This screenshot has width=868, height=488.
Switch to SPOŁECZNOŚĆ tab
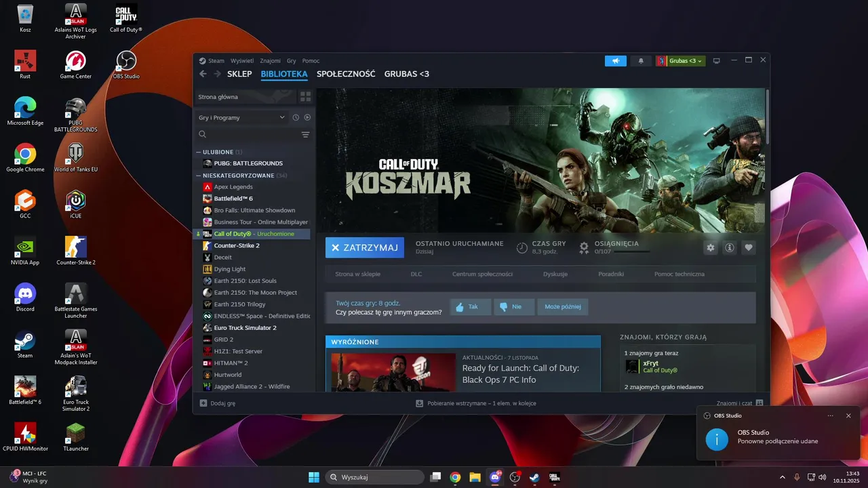[346, 74]
